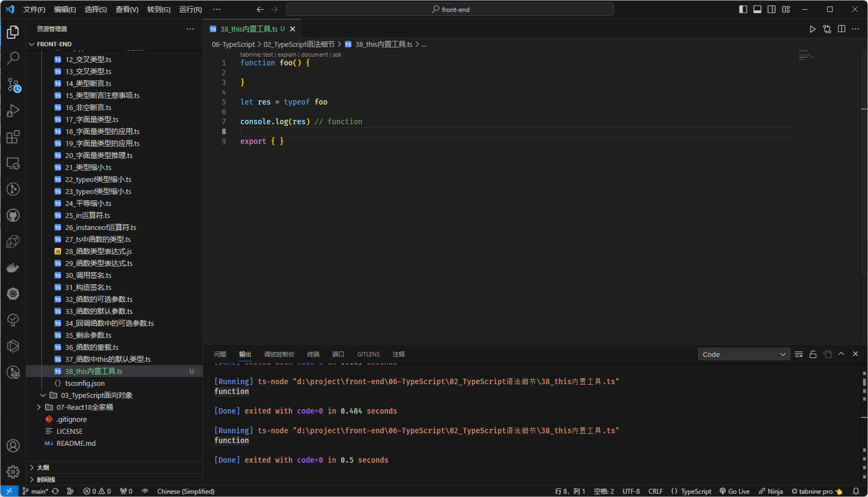The height and width of the screenshot is (497, 868).
Task: Toggle output auto-scroll lock
Action: 813,354
